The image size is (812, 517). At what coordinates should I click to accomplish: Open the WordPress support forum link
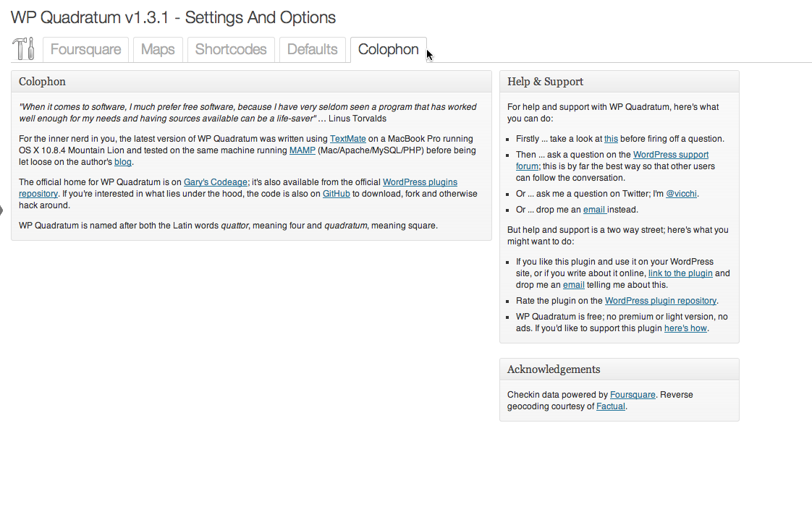[671, 155]
